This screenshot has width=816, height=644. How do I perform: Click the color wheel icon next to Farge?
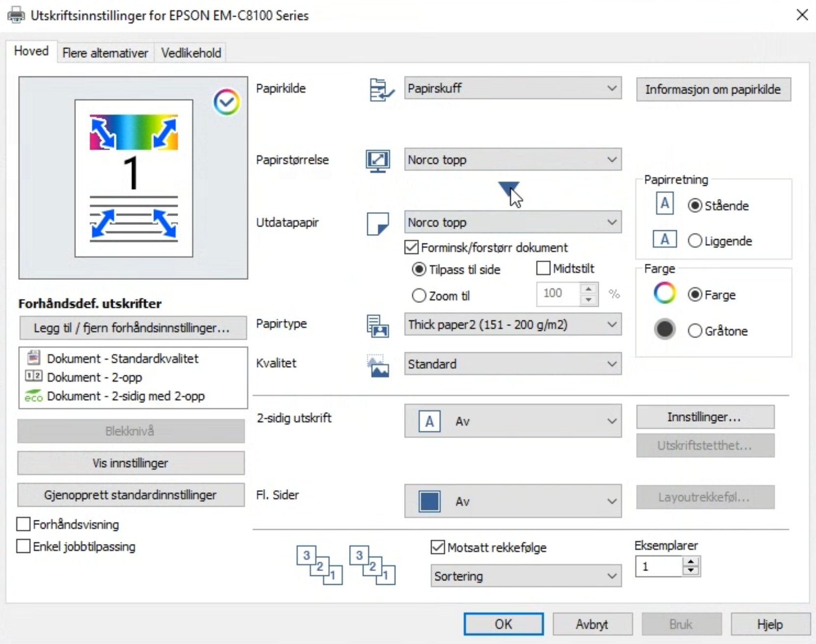(x=664, y=293)
